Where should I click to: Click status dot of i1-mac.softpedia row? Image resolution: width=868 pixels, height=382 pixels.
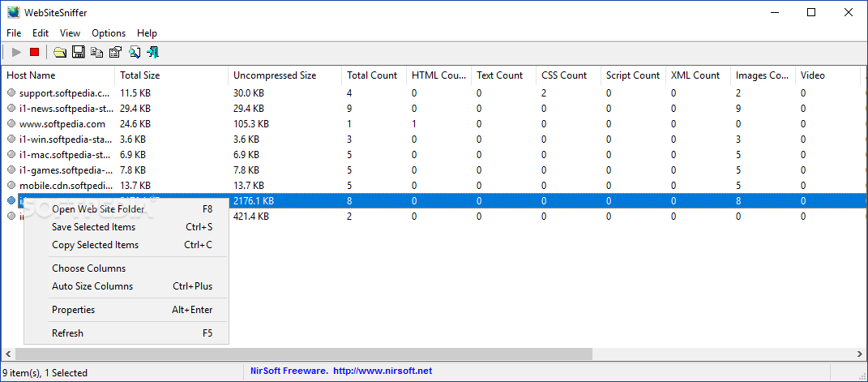11,155
